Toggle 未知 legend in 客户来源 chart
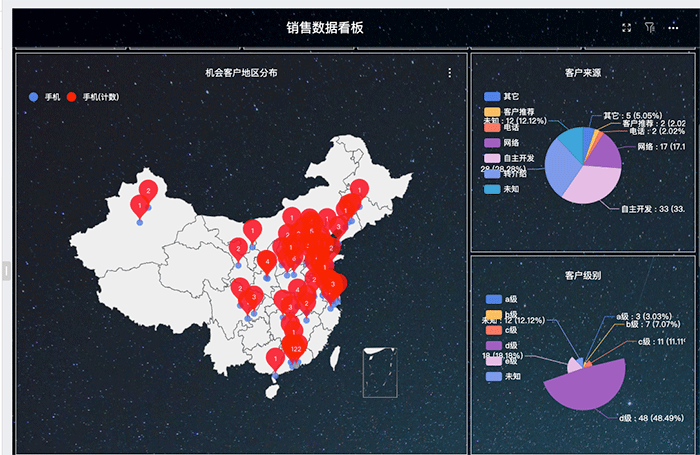This screenshot has height=455, width=700. 502,189
